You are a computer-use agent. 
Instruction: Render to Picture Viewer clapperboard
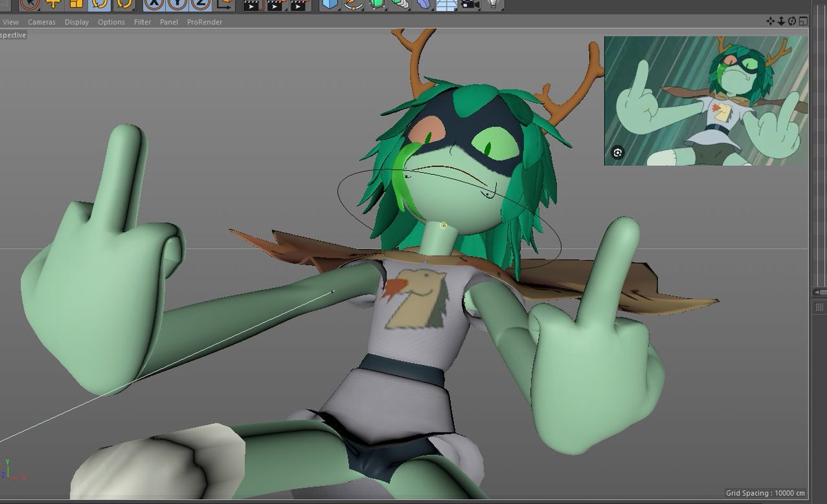tap(276, 4)
